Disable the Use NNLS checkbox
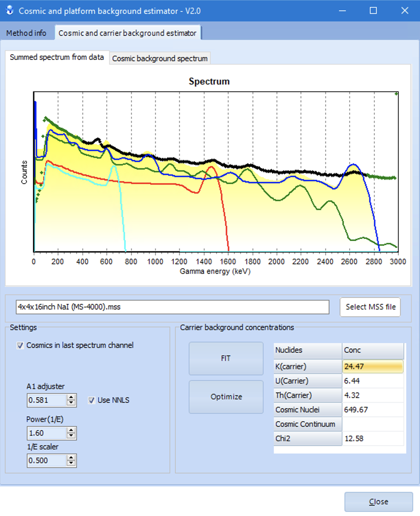 coord(92,400)
